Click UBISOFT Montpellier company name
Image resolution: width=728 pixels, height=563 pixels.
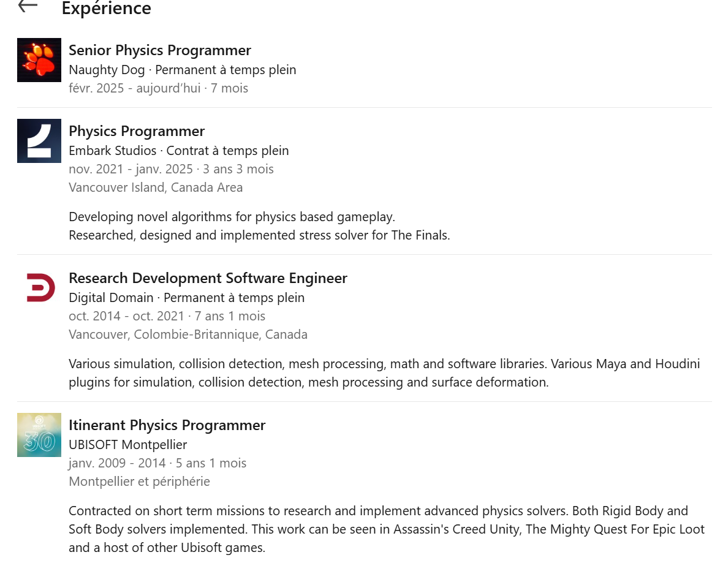[x=127, y=445]
